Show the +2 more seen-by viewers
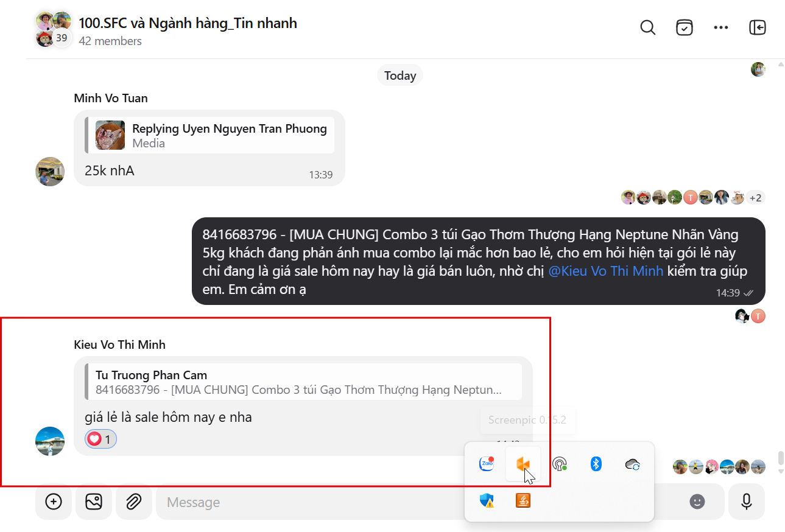Viewport: 785px width, 532px height. click(x=756, y=197)
